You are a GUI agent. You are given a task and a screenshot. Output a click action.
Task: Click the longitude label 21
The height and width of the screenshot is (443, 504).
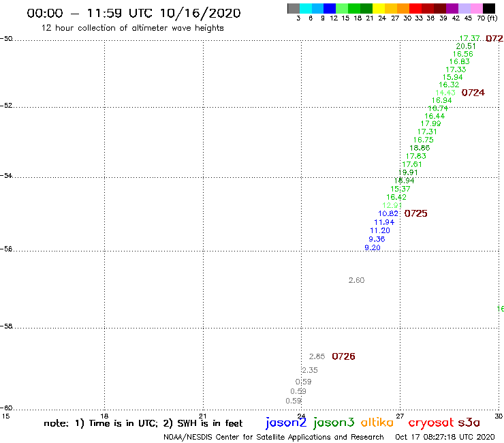[x=203, y=416]
